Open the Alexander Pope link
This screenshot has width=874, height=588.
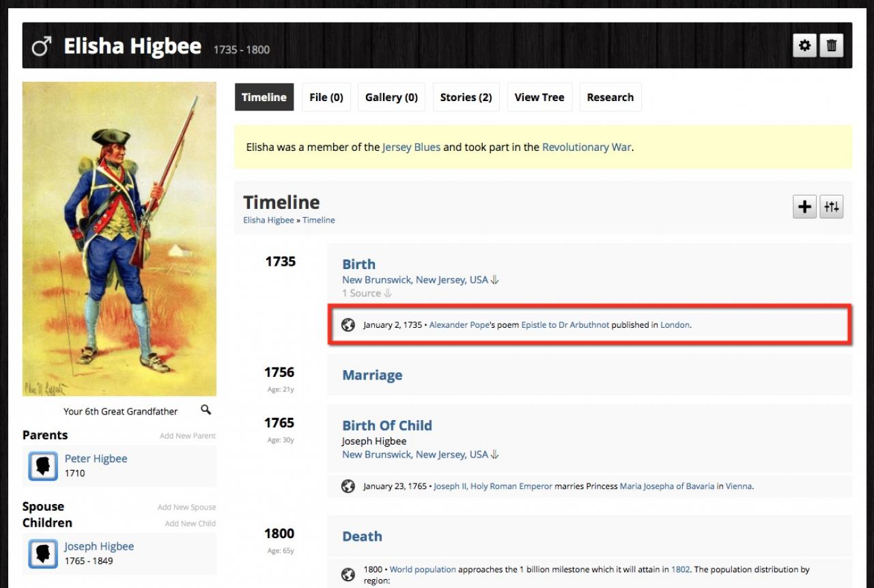460,325
